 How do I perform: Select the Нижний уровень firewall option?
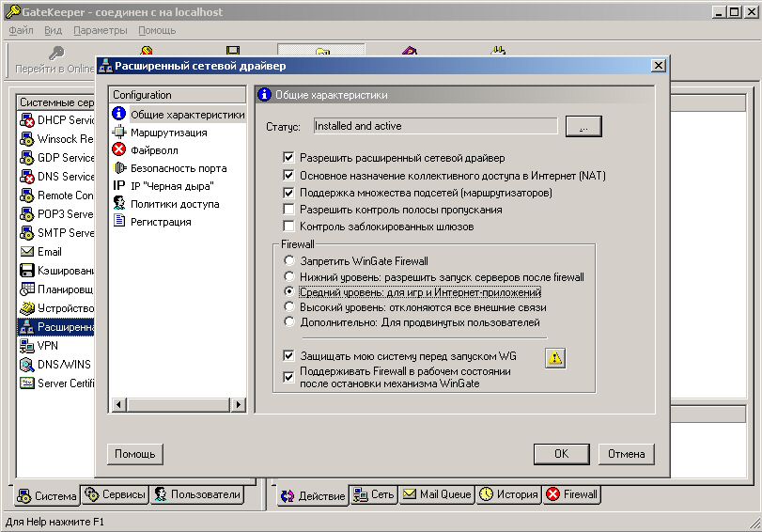click(289, 276)
